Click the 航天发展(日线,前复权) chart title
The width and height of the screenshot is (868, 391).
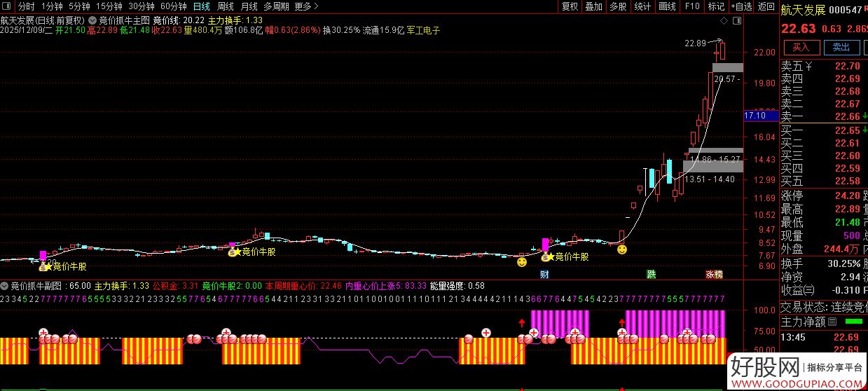pyautogui.click(x=43, y=20)
